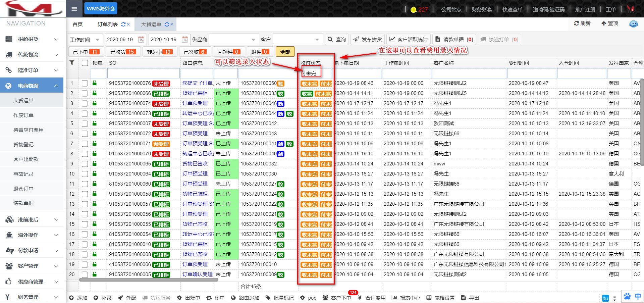Viewport: 644px width, 303px height.
Task: Click 合计费用 in the bottom toolbar
Action: pyautogui.click(x=372, y=298)
